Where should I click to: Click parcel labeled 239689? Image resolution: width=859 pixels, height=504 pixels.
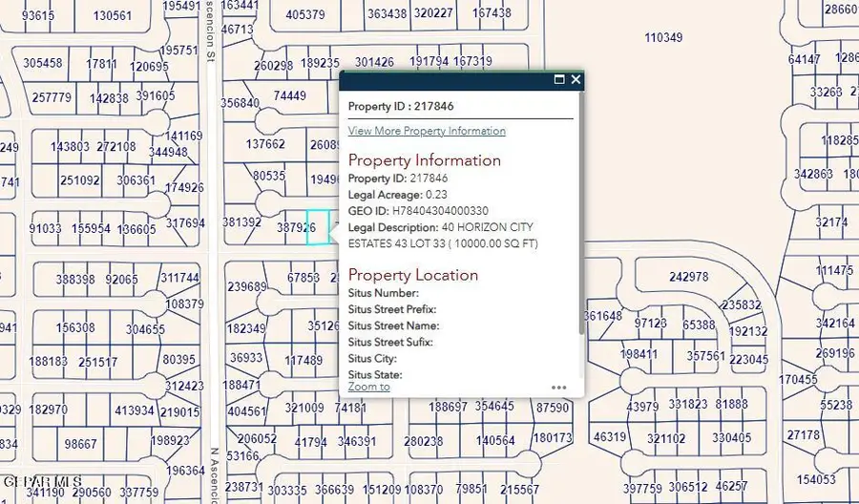coord(247,286)
